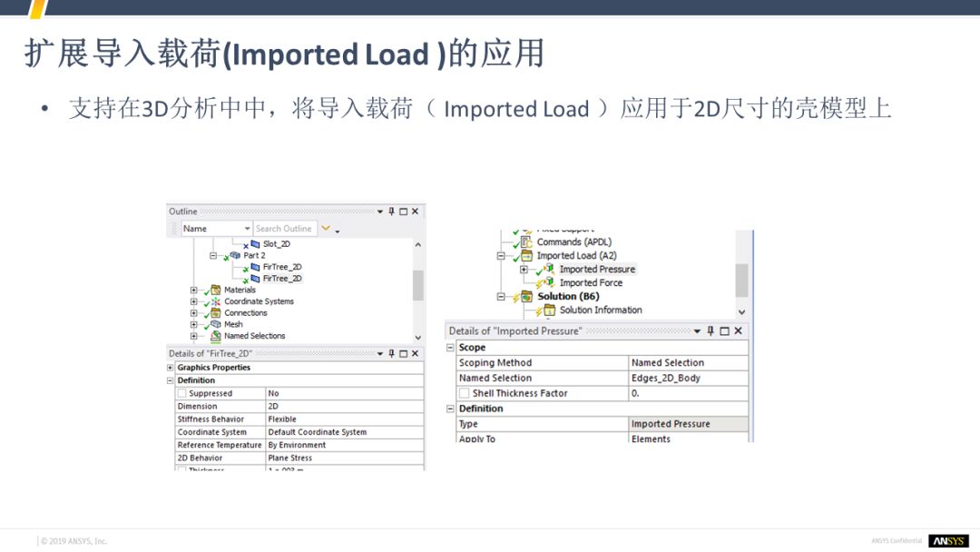Toggle the Suppressed checkbox
980x552 pixels.
tap(182, 394)
